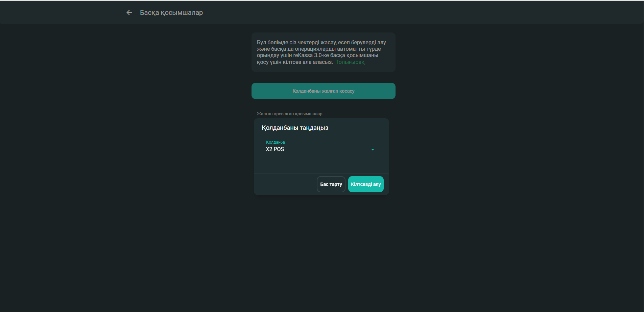Follow the Толығырақ link
Viewport: 644px width, 312px height.
coord(350,62)
